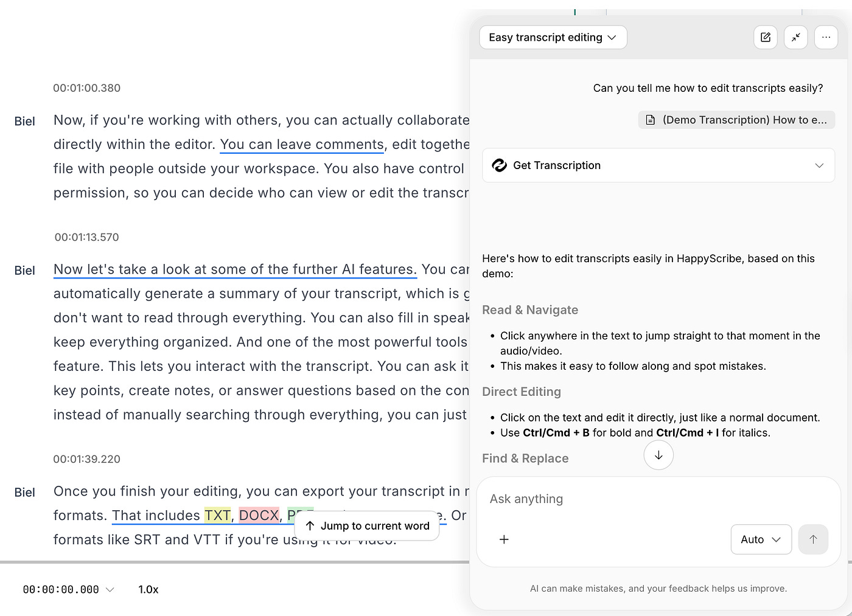Click 'Once you finish your editing' sentence

[x=262, y=491]
